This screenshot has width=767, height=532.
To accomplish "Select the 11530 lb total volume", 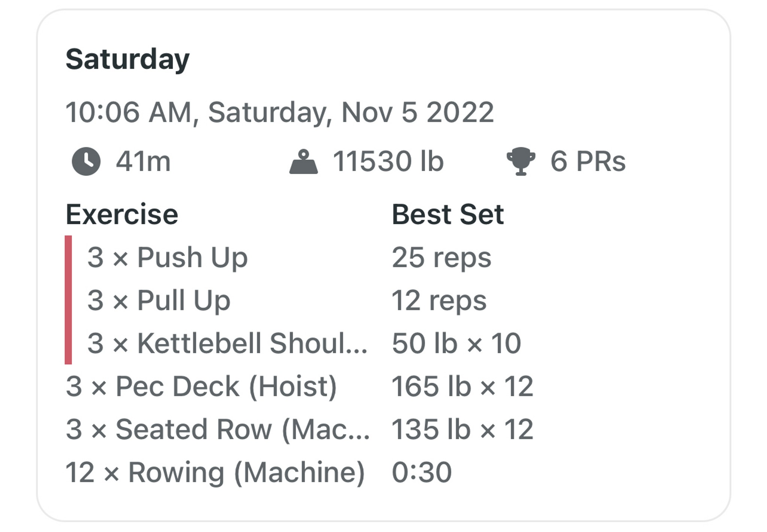I will (x=388, y=161).
